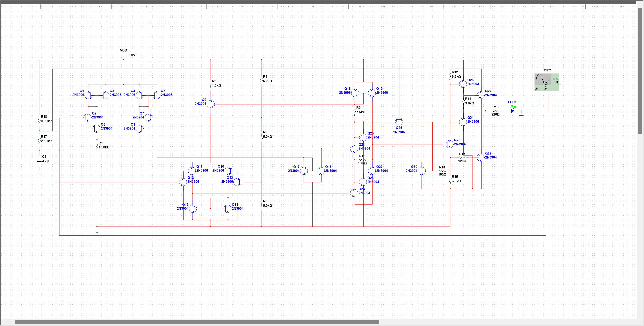Select transistor Q28 2N3904
The width and height of the screenshot is (644, 326).
tap(449, 144)
